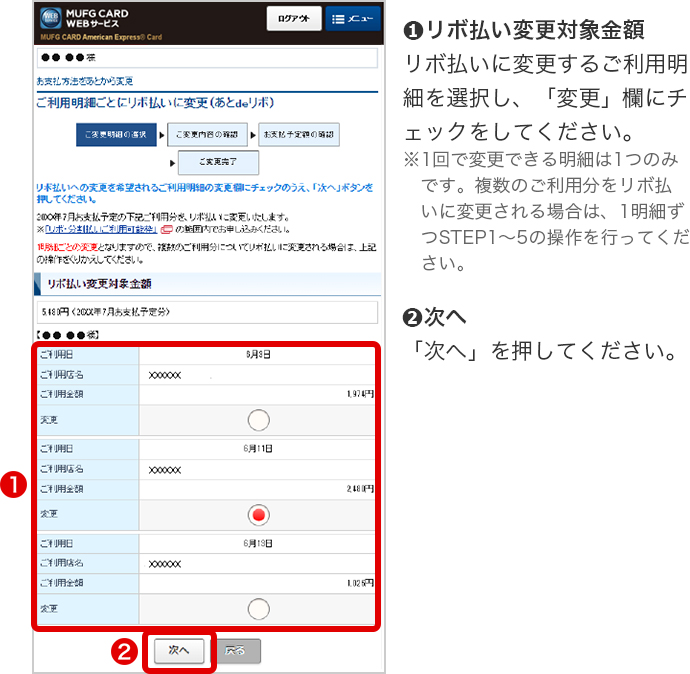The image size is (690, 674).
Task: Click the red circled number 2 marker
Action: 125,650
